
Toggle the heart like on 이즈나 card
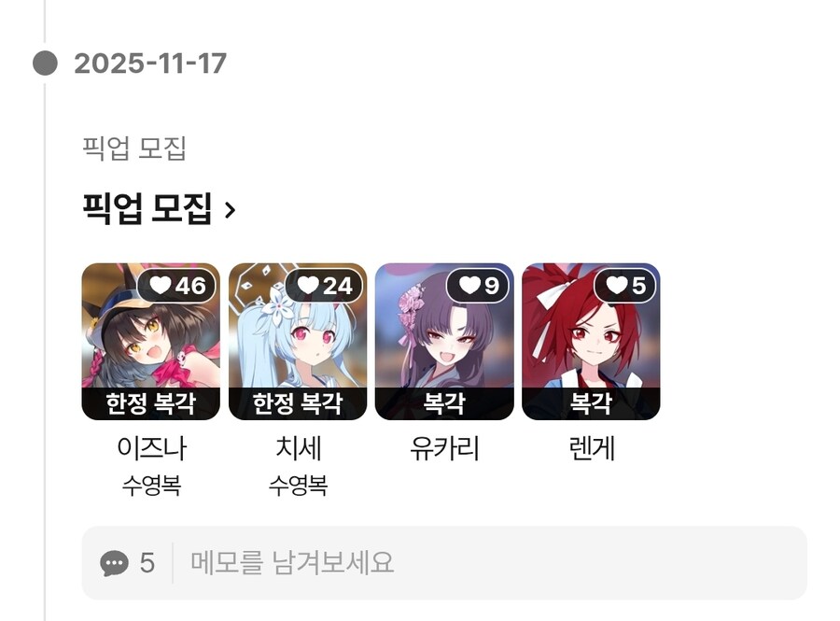click(176, 286)
